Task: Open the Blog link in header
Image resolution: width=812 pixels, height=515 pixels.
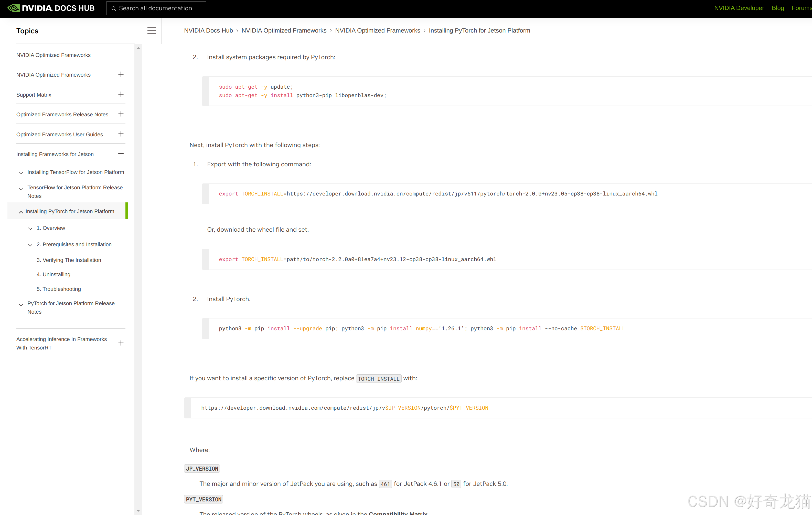Action: click(x=778, y=8)
